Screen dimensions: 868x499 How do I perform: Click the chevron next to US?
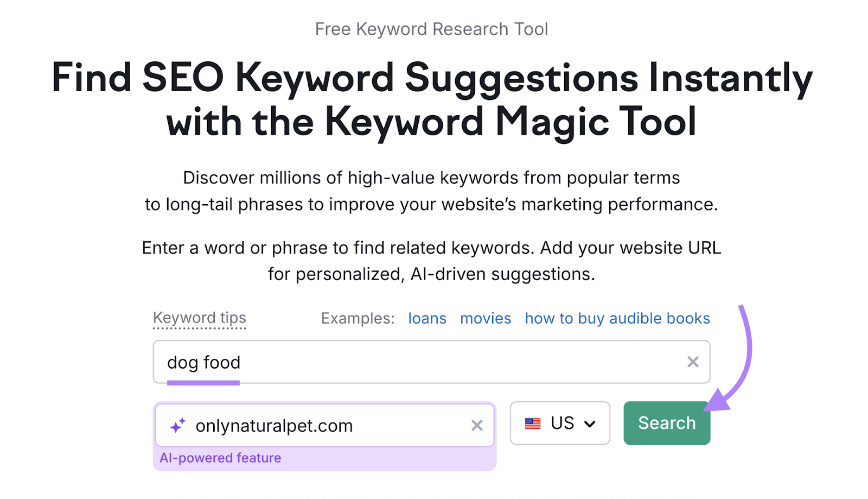tap(590, 423)
